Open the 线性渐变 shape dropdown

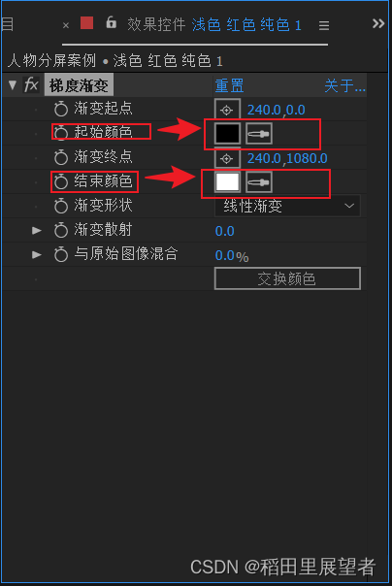pos(287,206)
